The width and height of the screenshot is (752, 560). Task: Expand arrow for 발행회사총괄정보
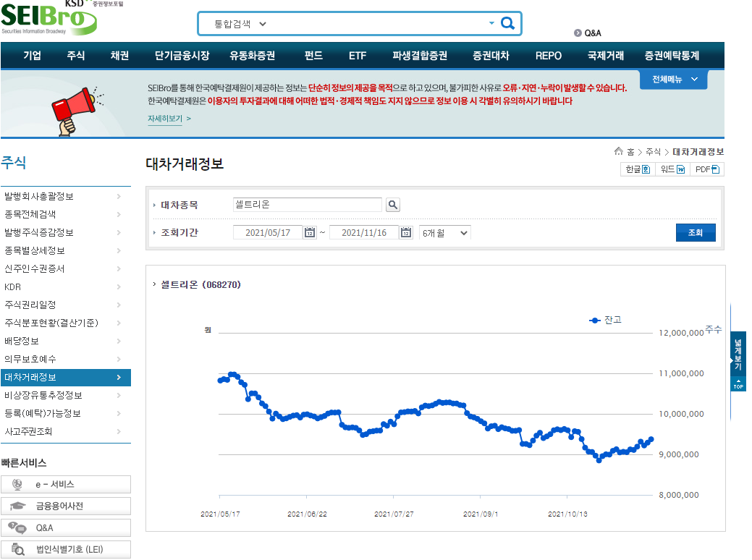(119, 196)
